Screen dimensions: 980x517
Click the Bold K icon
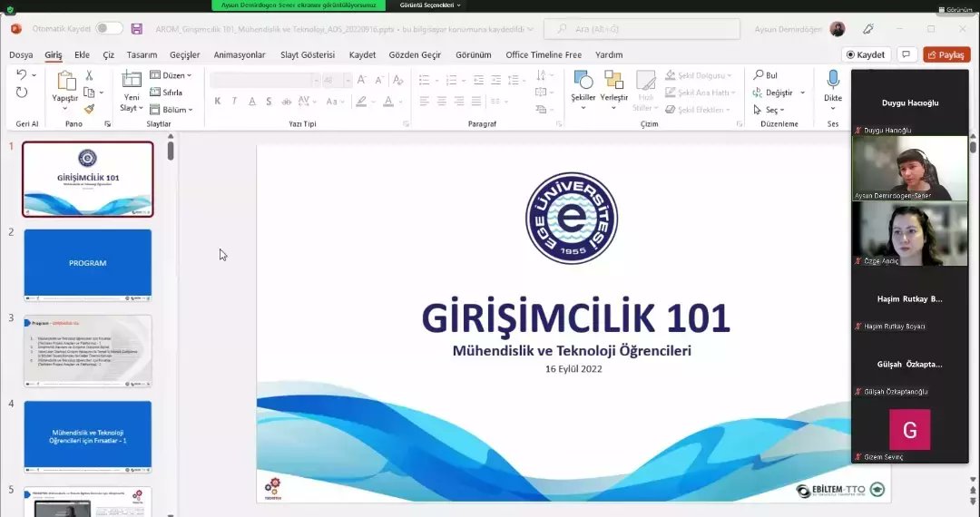(218, 102)
